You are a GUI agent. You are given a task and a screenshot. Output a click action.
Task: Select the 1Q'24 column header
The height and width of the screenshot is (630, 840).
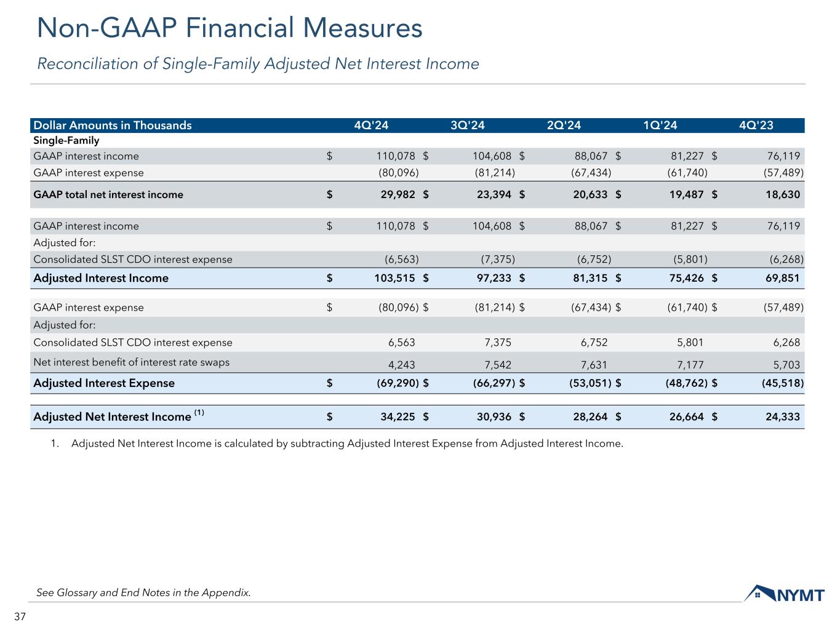(x=660, y=126)
